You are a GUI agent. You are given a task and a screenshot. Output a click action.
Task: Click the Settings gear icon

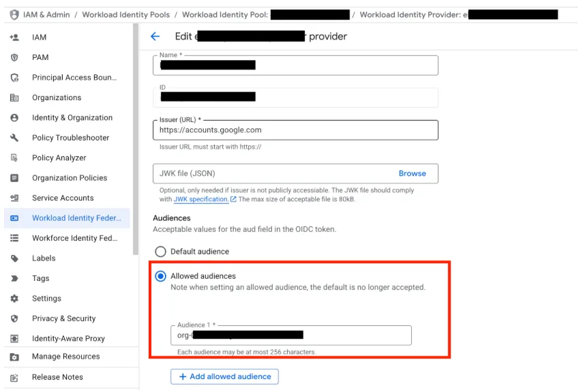pos(14,299)
